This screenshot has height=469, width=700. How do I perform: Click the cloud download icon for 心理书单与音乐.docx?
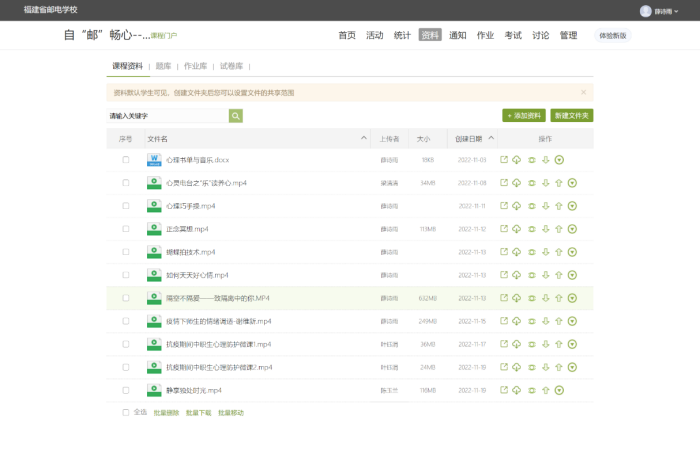tap(517, 160)
